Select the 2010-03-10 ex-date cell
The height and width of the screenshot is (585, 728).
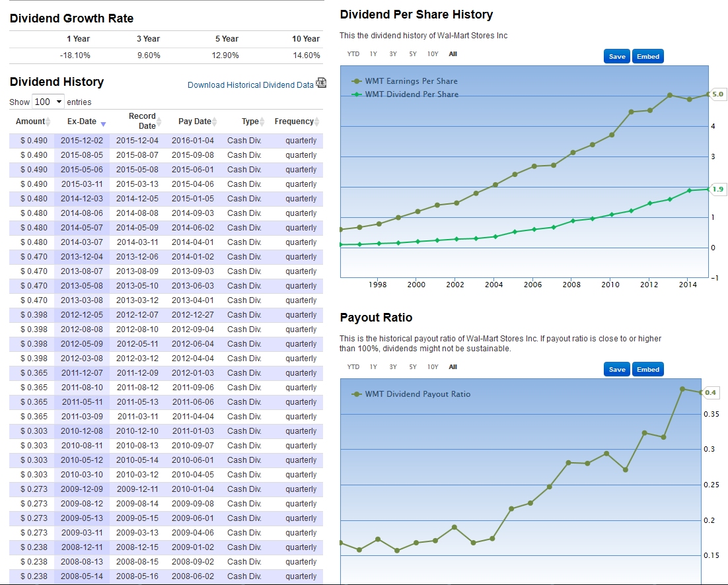tap(82, 475)
